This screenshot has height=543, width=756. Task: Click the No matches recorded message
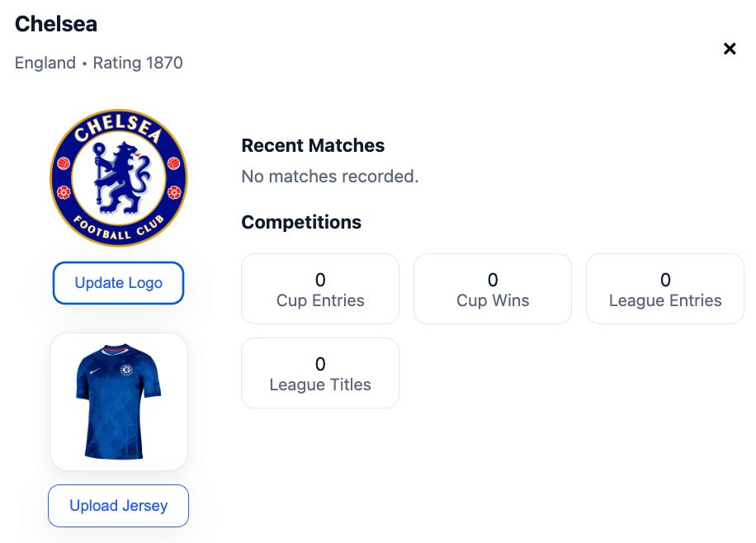coord(330,176)
